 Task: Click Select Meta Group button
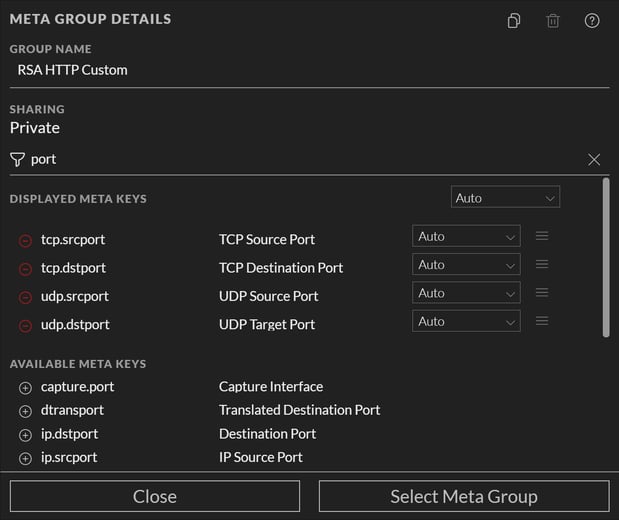[x=464, y=496]
